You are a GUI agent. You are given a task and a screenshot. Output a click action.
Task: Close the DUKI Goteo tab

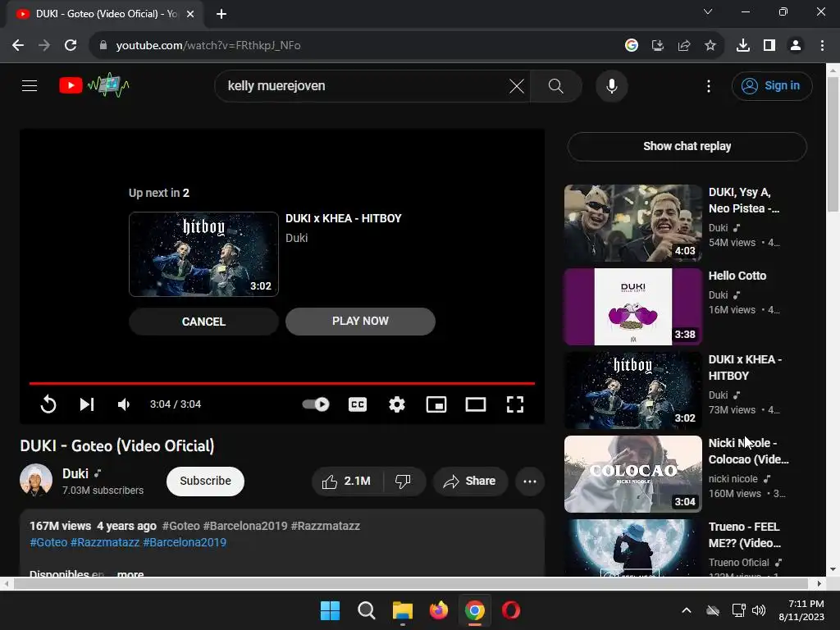click(190, 14)
